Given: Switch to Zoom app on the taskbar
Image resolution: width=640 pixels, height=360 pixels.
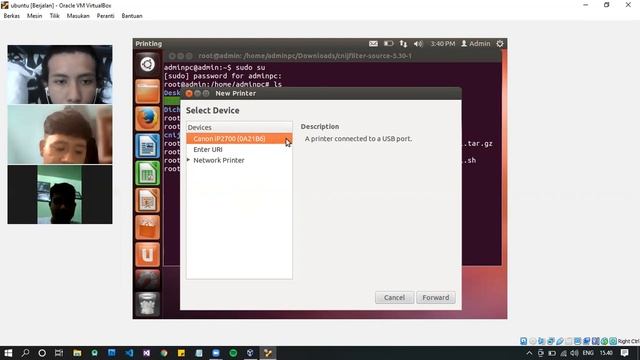Looking at the screenshot, I should (216, 353).
